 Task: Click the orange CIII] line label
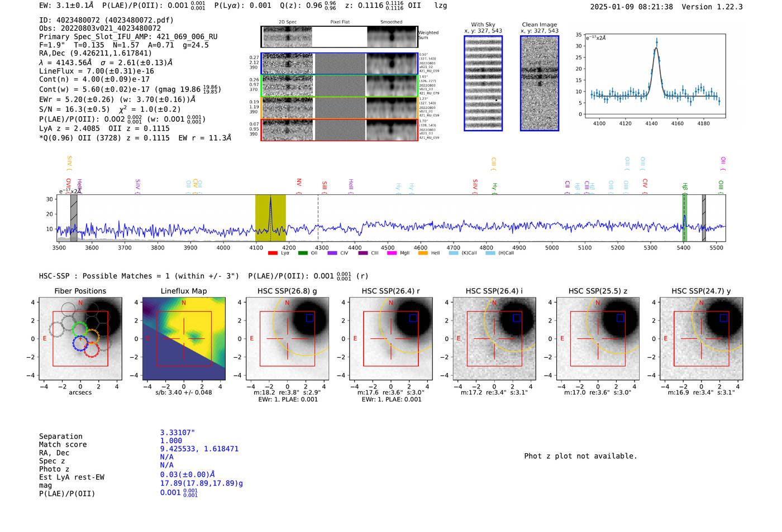tap(494, 164)
